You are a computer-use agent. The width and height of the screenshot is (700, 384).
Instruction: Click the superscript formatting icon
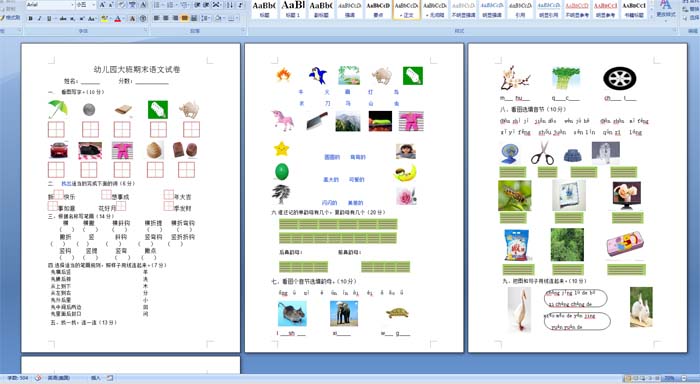pos(82,19)
